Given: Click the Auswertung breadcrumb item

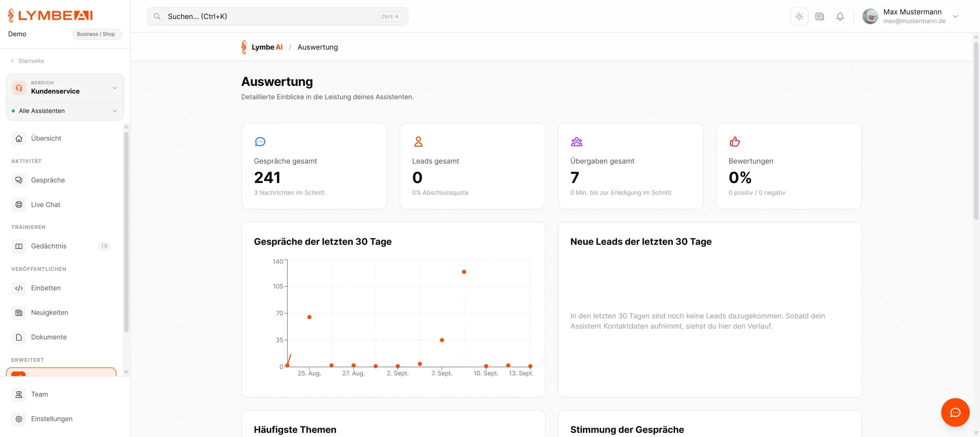Looking at the screenshot, I should (x=318, y=47).
